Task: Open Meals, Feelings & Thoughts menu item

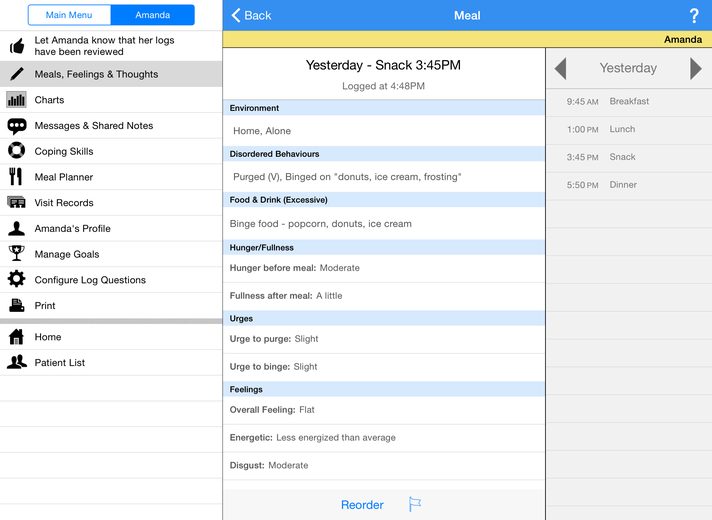Action: 111,74
